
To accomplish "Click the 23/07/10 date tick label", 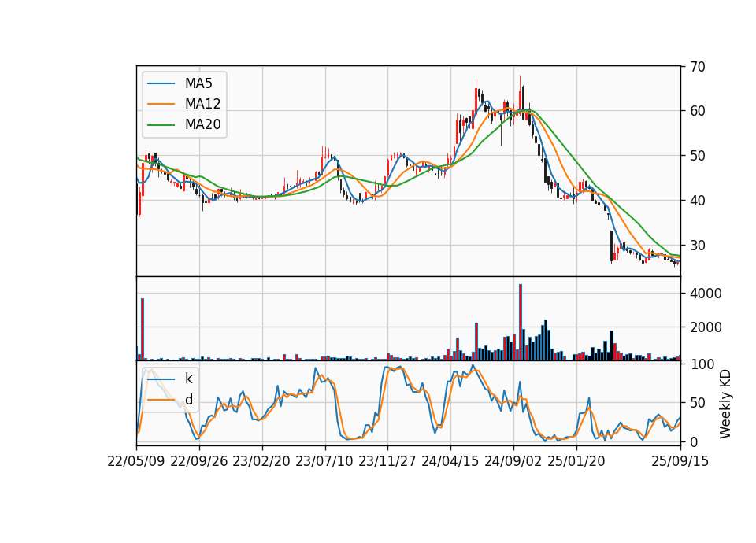I will [324, 461].
